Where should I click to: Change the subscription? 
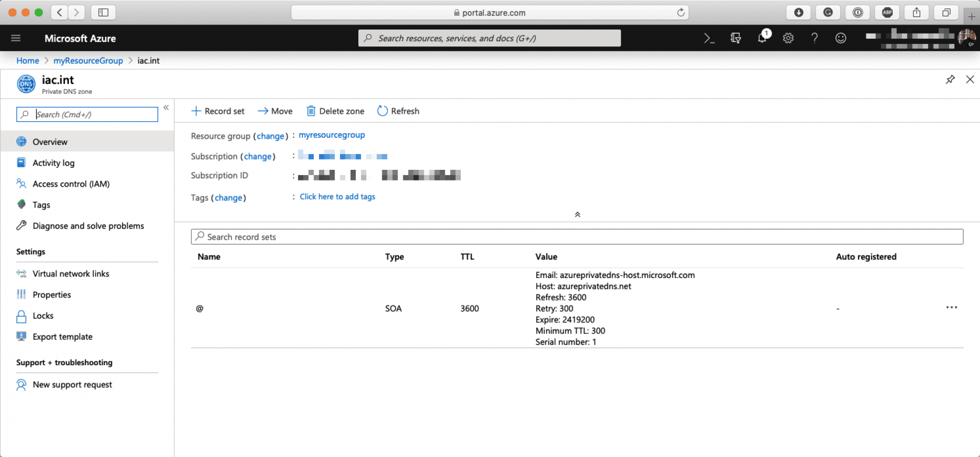pyautogui.click(x=258, y=157)
